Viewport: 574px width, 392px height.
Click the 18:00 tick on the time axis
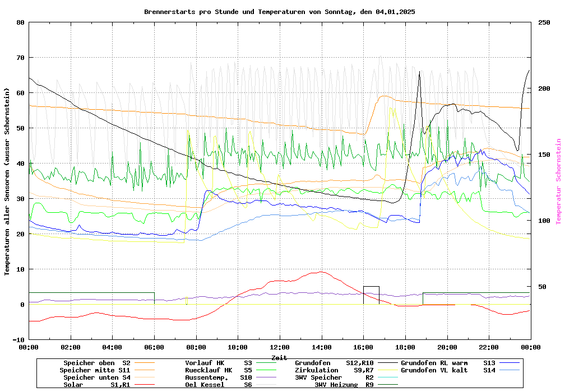click(405, 347)
